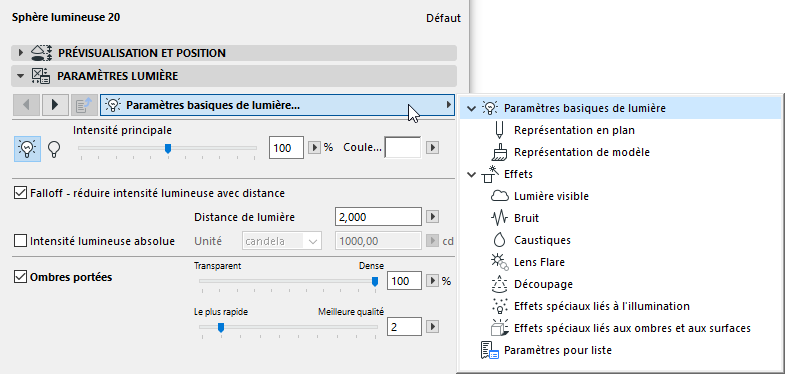785x374 pixels.
Task: Choose Découpage from the menu
Action: pyautogui.click(x=543, y=284)
